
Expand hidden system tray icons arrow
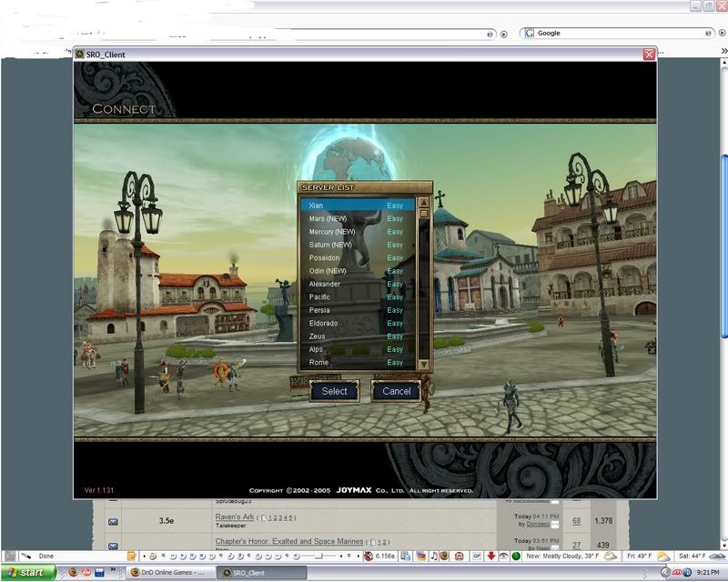pyautogui.click(x=665, y=572)
